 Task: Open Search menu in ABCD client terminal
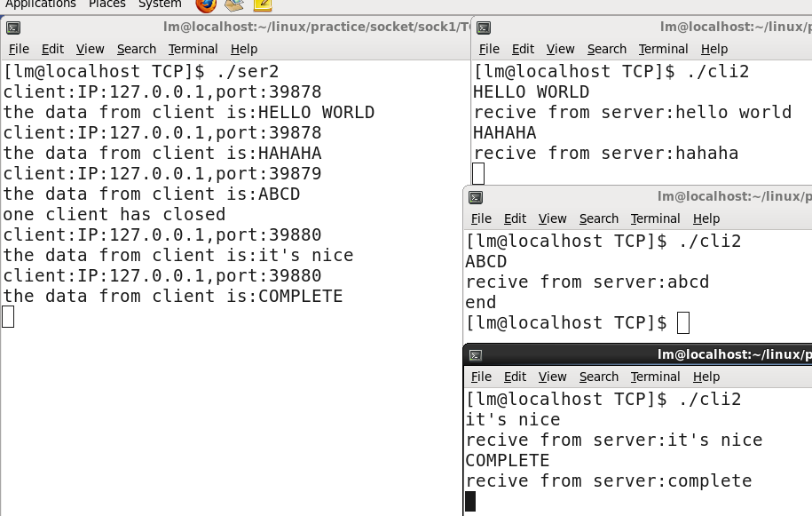tap(598, 219)
